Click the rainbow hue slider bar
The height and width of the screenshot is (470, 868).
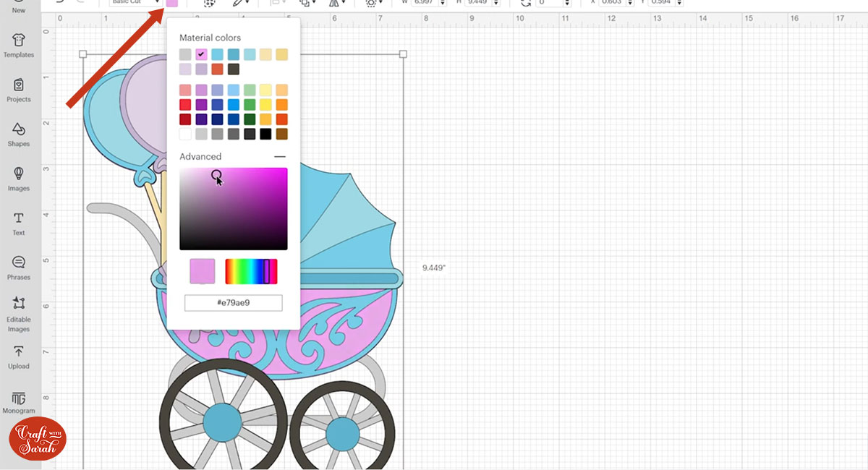point(252,271)
